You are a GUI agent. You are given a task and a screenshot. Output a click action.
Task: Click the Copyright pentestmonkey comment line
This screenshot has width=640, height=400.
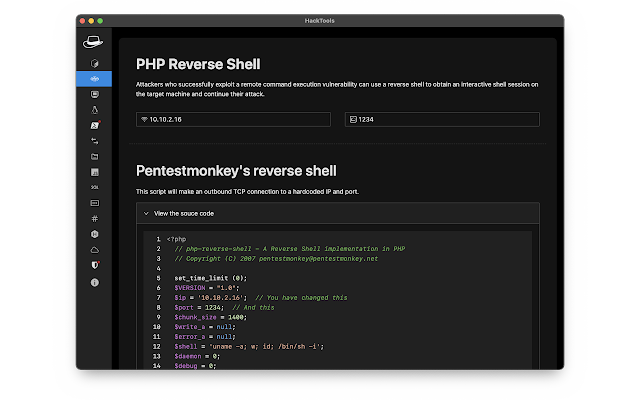point(276,258)
